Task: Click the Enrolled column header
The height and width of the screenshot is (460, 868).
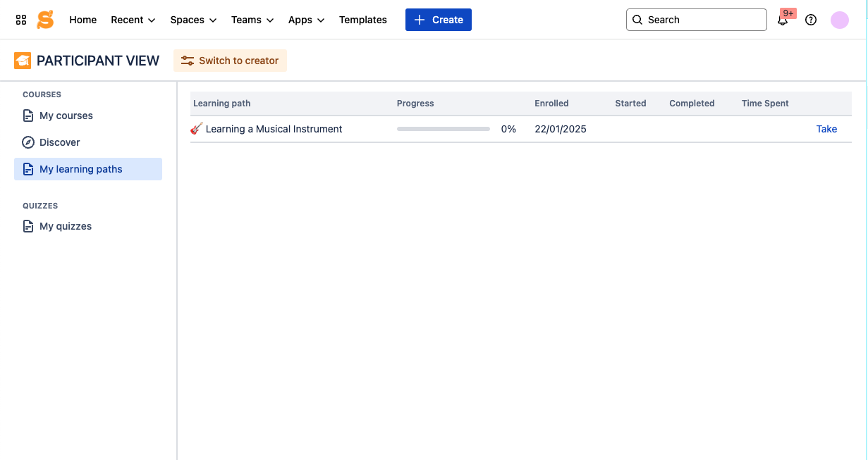Action: click(551, 103)
